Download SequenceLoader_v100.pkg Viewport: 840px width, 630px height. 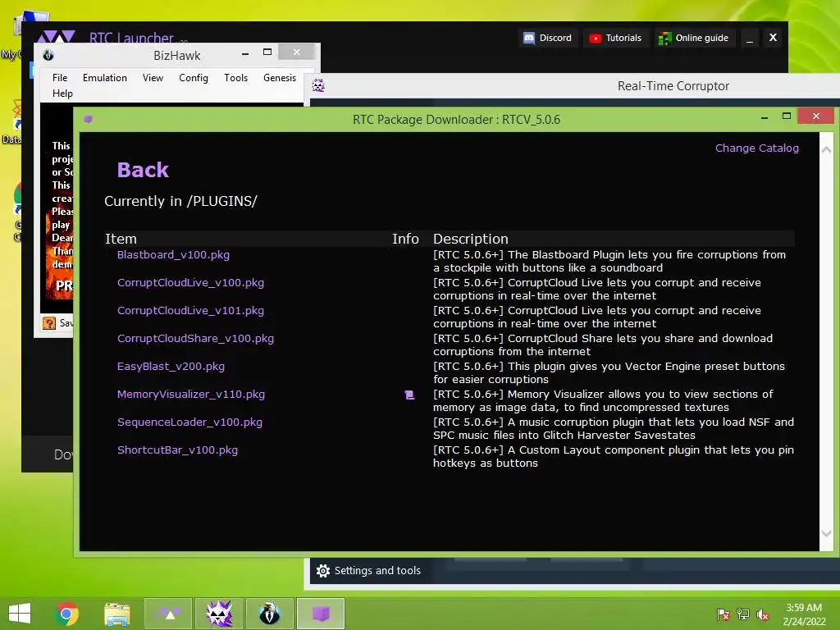pyautogui.click(x=189, y=422)
